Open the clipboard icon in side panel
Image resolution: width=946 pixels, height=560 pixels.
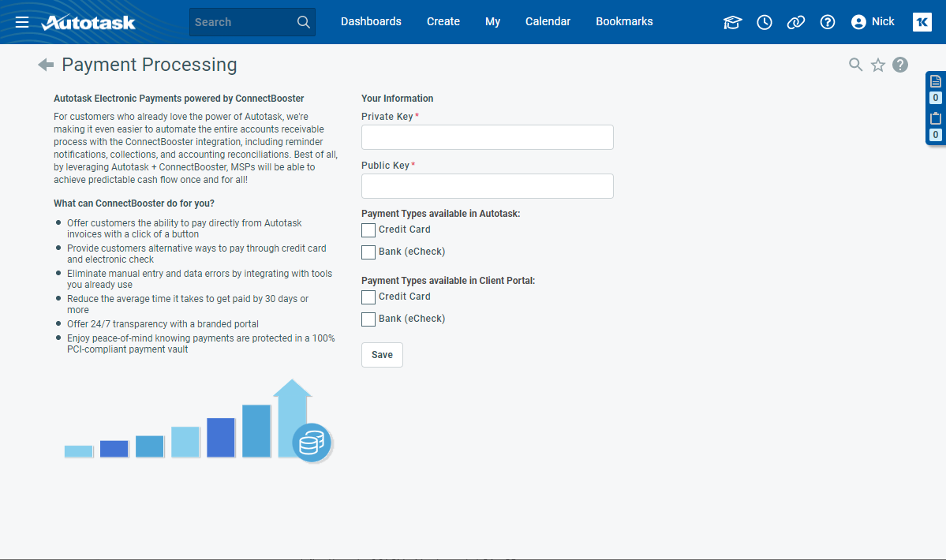pos(936,118)
